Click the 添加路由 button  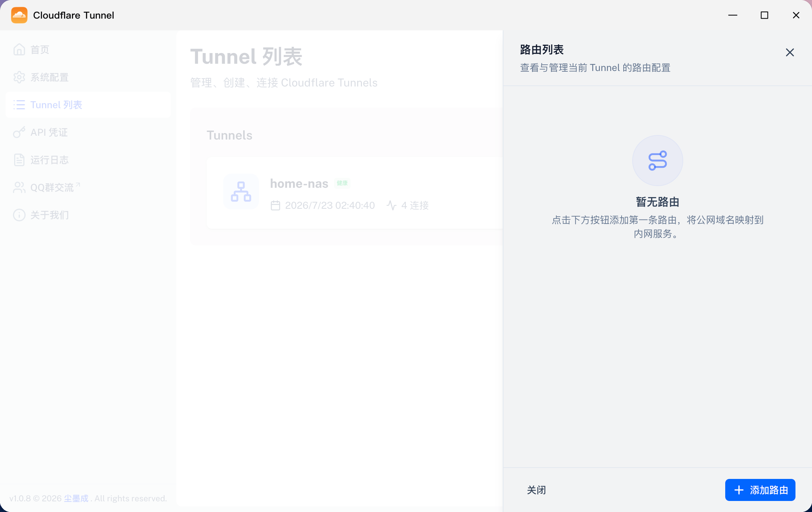point(760,490)
